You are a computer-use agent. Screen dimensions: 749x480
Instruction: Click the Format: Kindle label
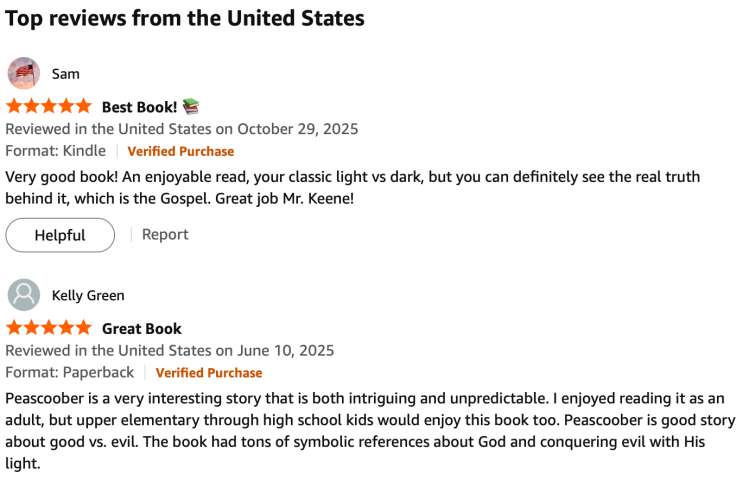(x=55, y=151)
